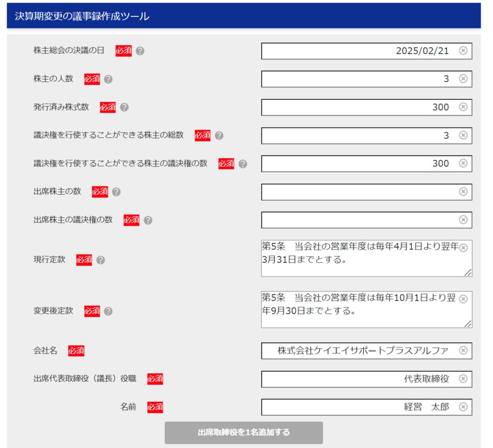
Task: Clear the name field 経営 太郎
Action: point(463,407)
